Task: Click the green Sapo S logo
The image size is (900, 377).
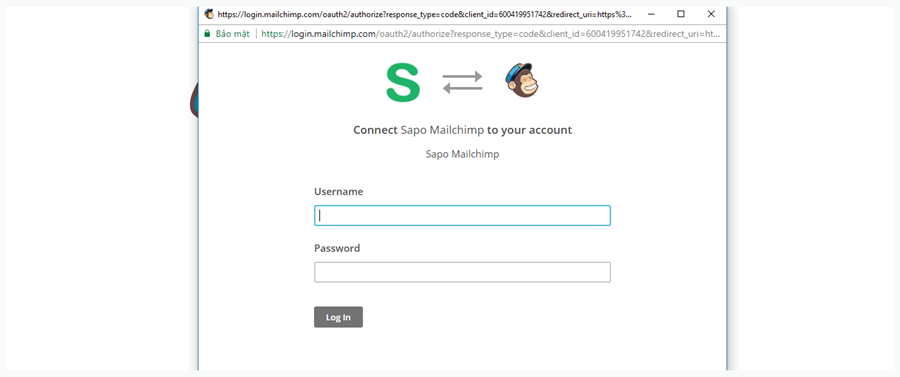Action: point(403,83)
